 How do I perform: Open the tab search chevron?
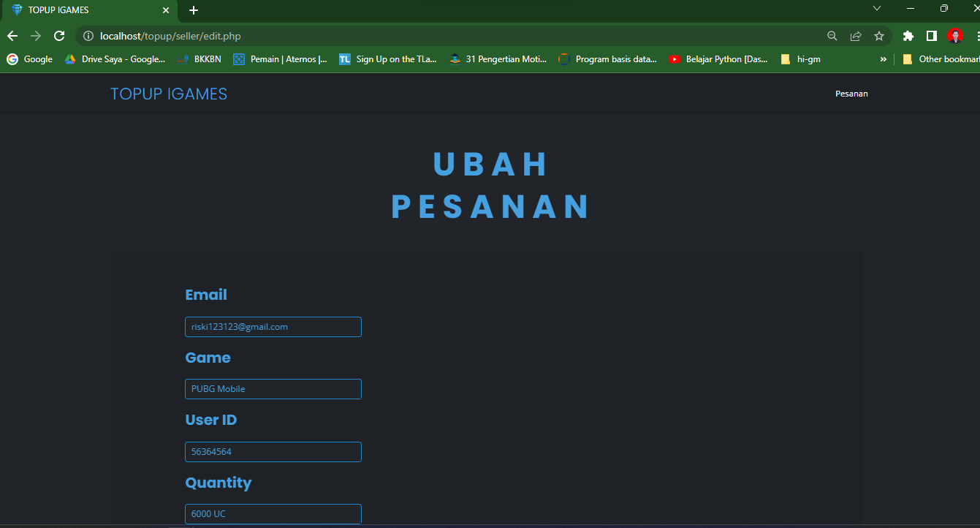point(877,8)
